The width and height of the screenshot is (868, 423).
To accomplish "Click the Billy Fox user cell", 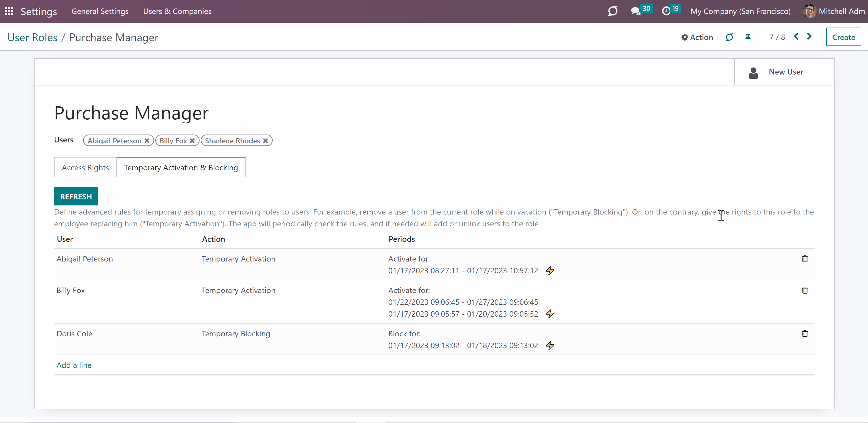I will click(71, 291).
